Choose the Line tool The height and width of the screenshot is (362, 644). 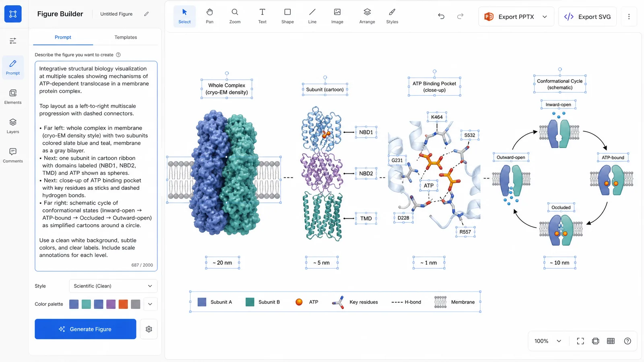point(312,16)
